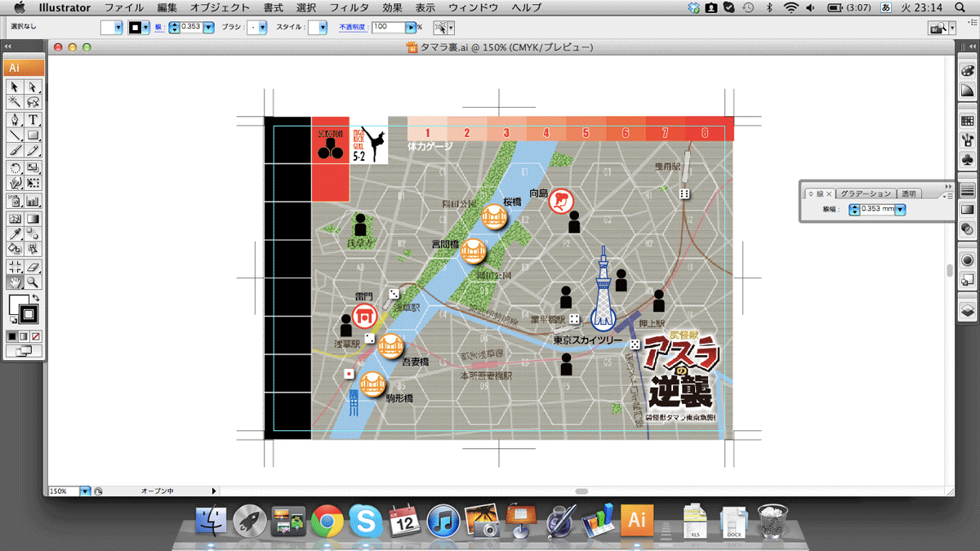This screenshot has height=551, width=980.
Task: Select the Direct Selection tool
Action: [x=33, y=87]
